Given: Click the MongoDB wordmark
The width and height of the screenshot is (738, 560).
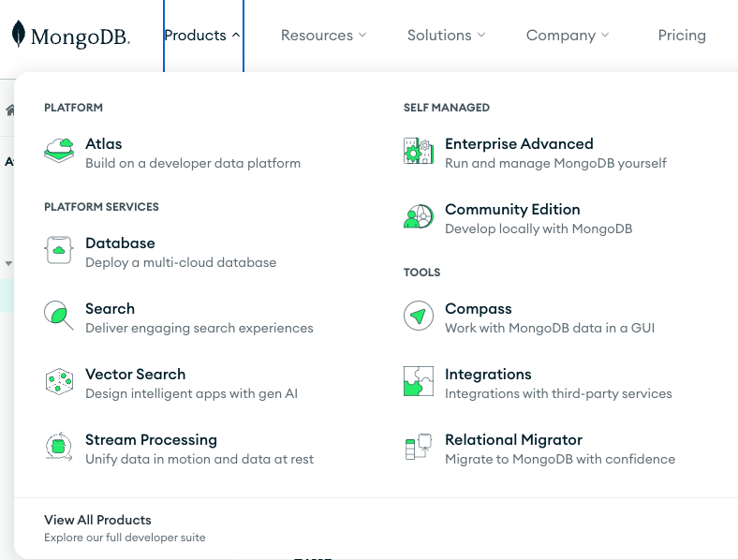Looking at the screenshot, I should pos(80,37).
